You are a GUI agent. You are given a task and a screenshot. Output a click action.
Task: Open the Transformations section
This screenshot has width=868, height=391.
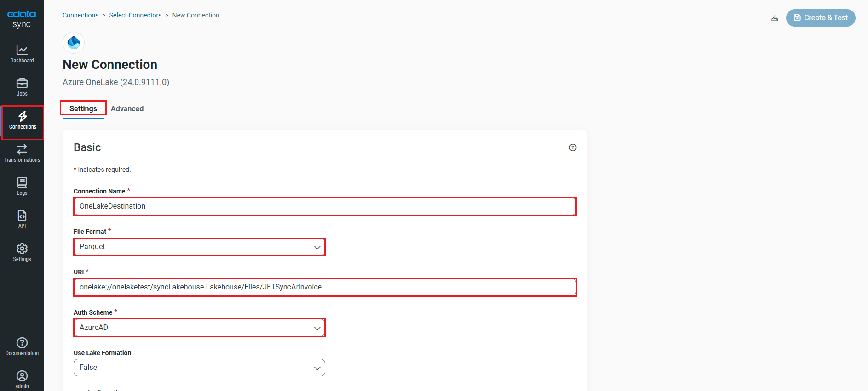tap(22, 153)
